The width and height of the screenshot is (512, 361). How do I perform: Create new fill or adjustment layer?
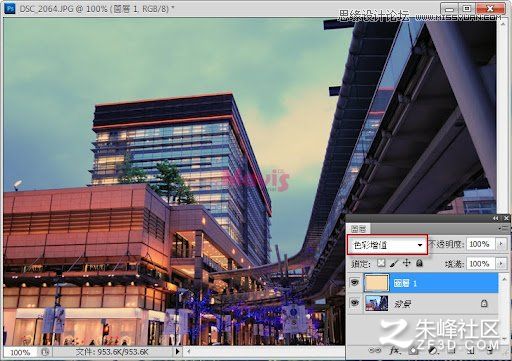432,351
